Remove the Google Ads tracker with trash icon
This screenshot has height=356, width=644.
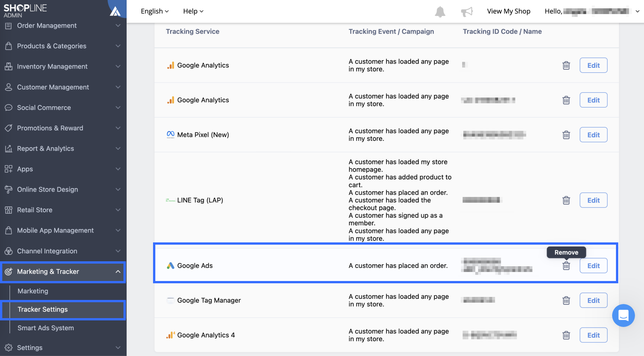coord(566,266)
